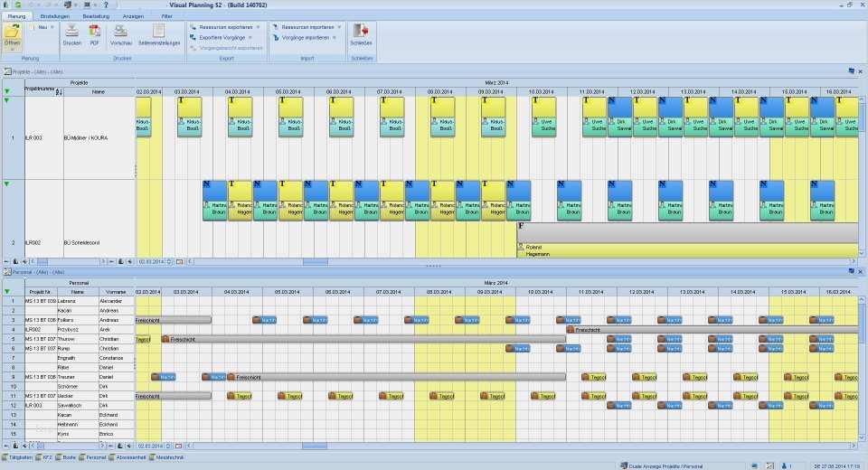Switch to the Filter ribbon tab
The width and height of the screenshot is (868, 470).
point(166,16)
